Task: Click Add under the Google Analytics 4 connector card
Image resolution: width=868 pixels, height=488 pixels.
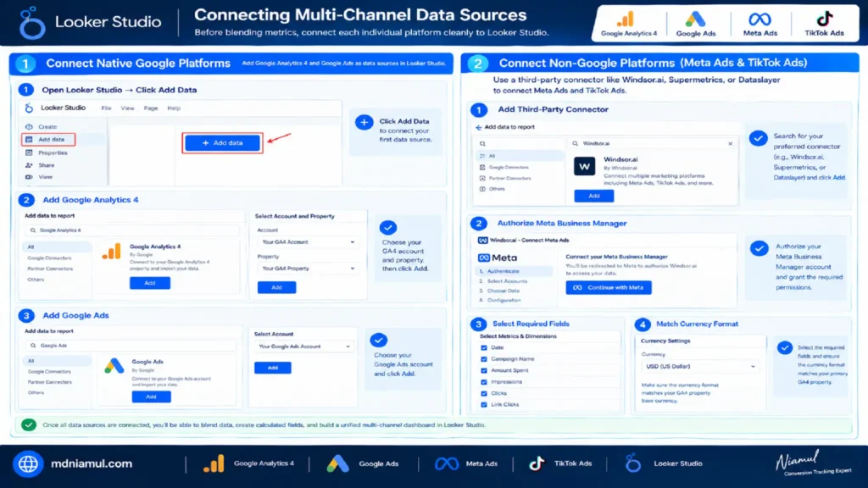Action: (x=150, y=283)
